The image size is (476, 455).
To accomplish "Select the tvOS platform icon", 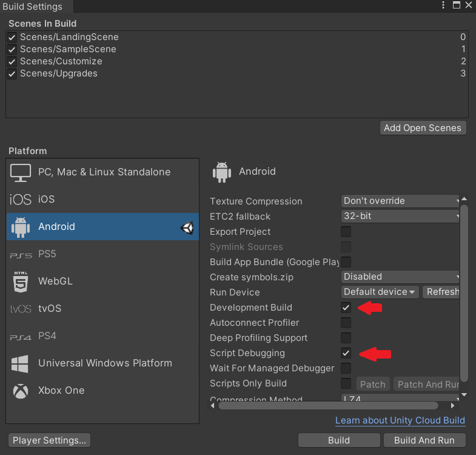I will [x=21, y=309].
